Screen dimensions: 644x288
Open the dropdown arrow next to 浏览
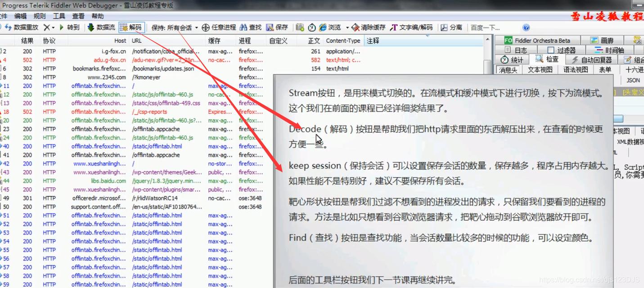click(347, 28)
